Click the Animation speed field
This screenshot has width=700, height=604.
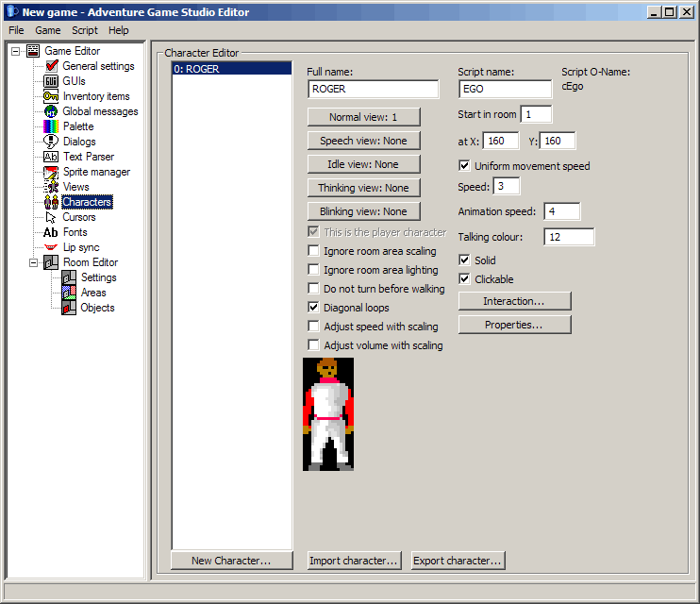(x=562, y=211)
